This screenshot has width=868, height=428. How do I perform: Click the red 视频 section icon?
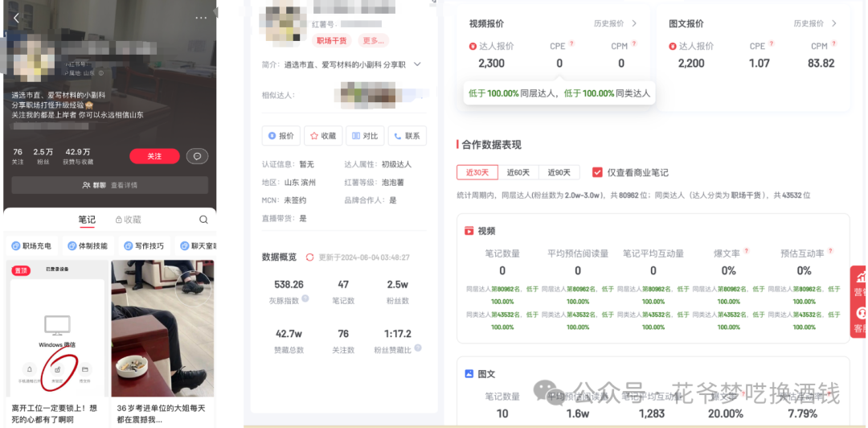click(469, 231)
